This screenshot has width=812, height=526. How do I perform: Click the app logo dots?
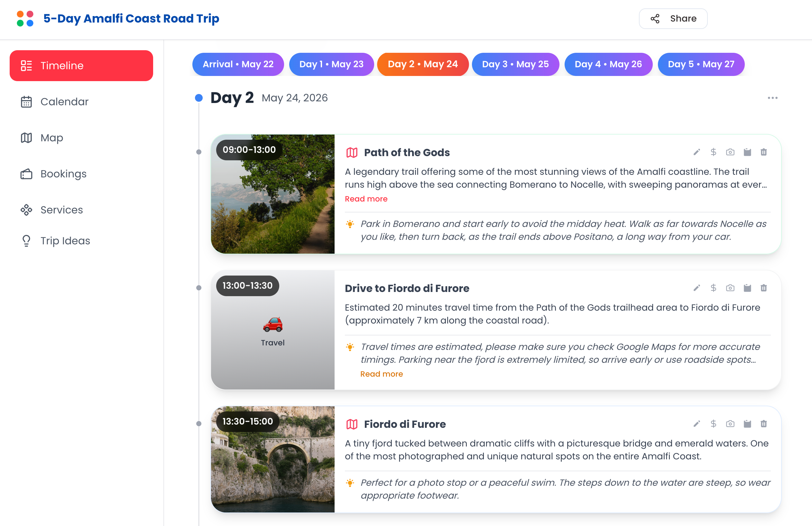tap(25, 18)
